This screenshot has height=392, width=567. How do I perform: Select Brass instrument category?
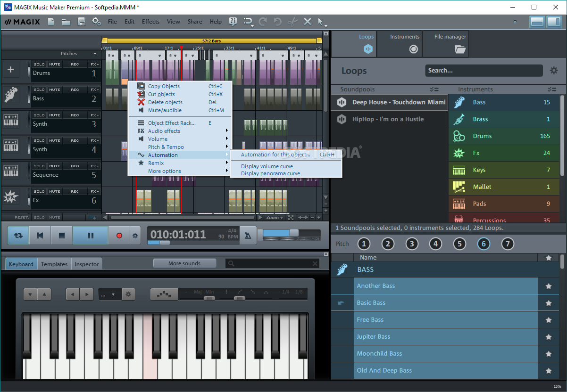point(504,119)
